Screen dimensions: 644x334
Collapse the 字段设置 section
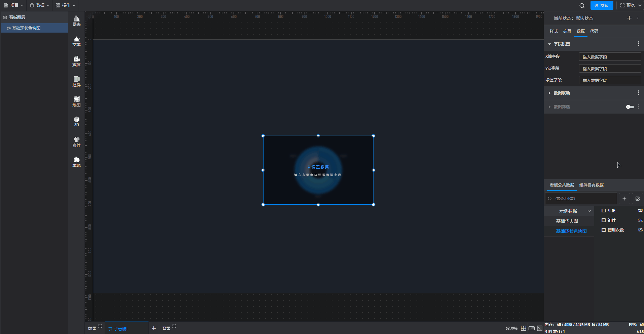[549, 44]
